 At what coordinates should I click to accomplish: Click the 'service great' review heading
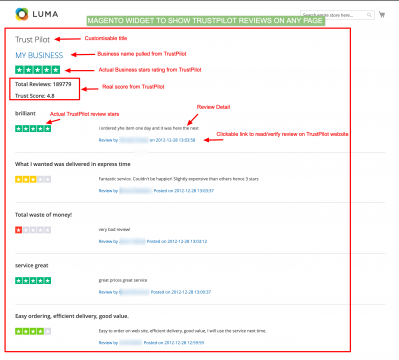32,266
